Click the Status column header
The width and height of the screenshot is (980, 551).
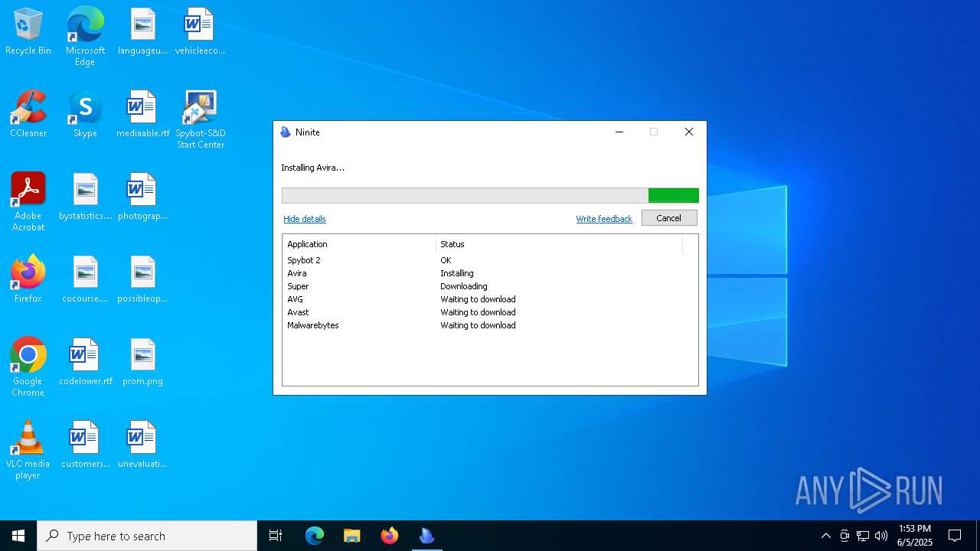(x=559, y=244)
